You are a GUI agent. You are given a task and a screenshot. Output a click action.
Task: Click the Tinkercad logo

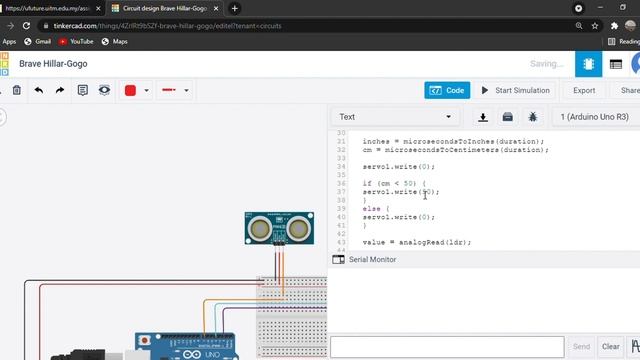(x=4, y=64)
